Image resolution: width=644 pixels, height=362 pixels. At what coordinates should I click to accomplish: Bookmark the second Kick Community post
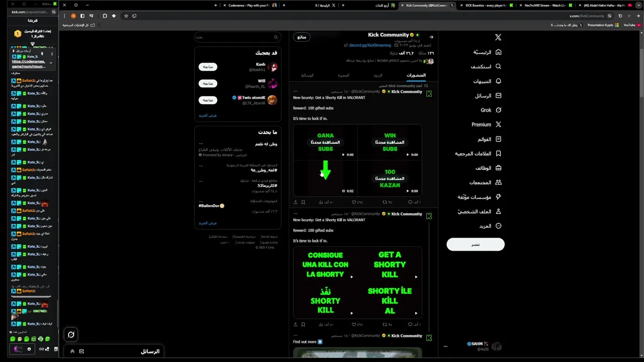tap(303, 324)
